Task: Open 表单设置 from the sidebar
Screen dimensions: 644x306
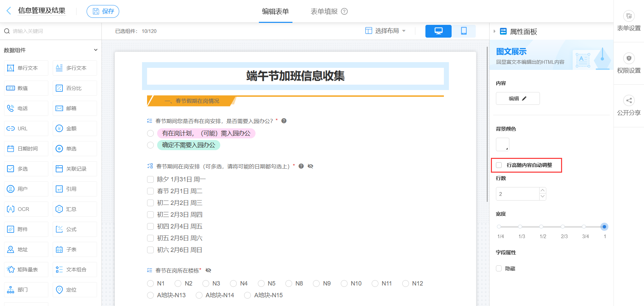Action: point(629,21)
